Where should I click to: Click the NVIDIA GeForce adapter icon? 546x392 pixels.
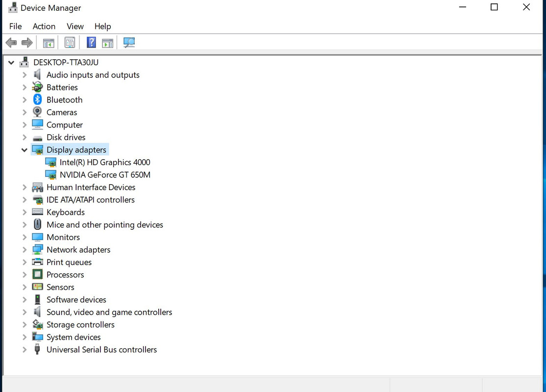51,175
